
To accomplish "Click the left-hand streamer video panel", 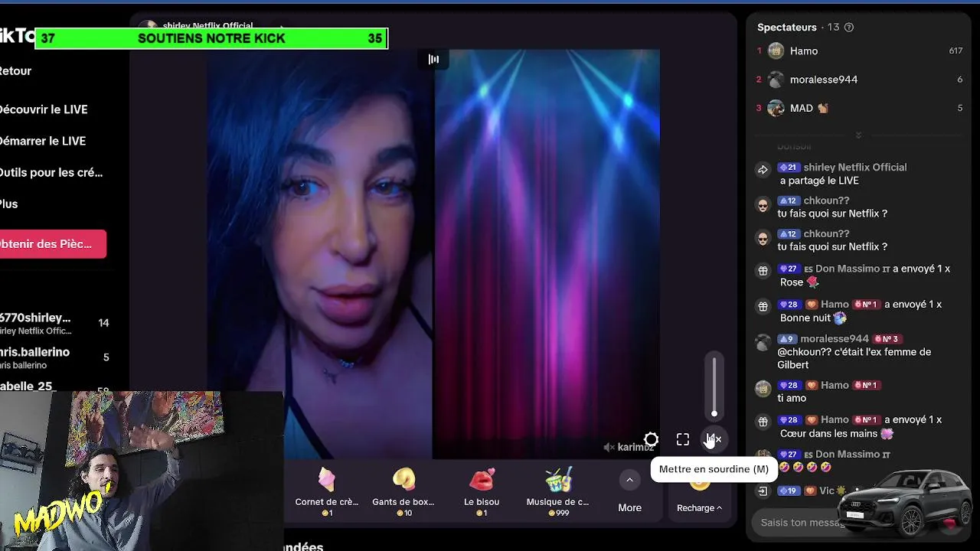I will (x=320, y=254).
